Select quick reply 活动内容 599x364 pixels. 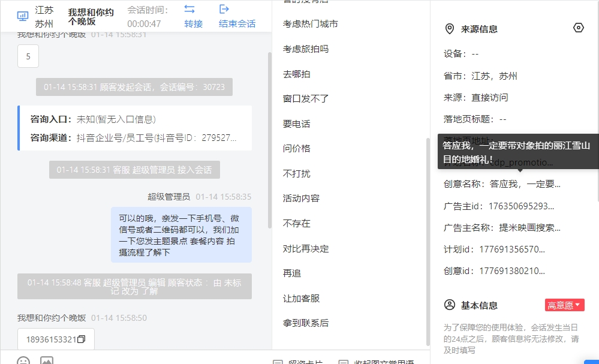click(x=301, y=198)
